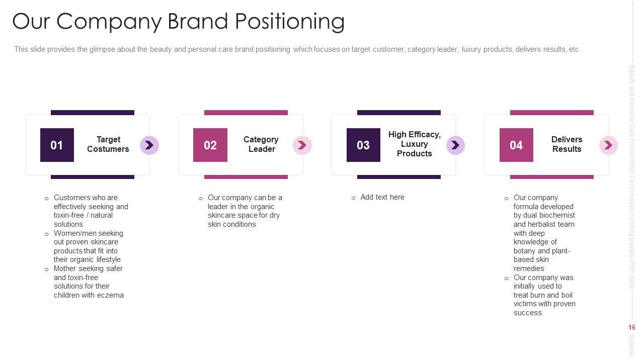Click the vertical pitch deck footer text
This screenshot has width=644, height=362.
[632, 176]
